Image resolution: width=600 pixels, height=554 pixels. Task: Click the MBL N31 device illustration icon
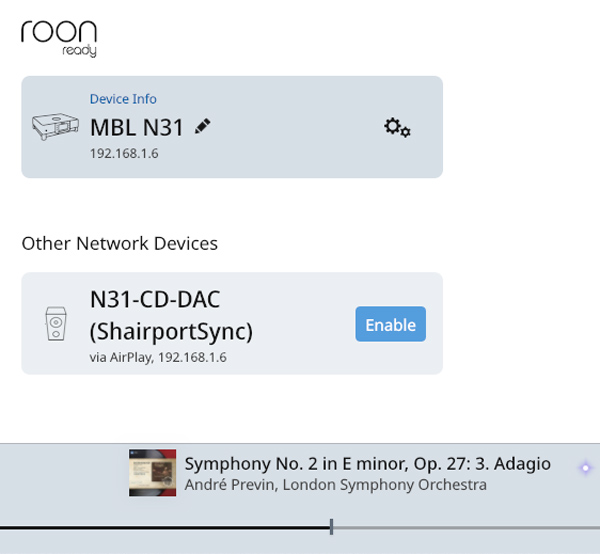tap(55, 127)
